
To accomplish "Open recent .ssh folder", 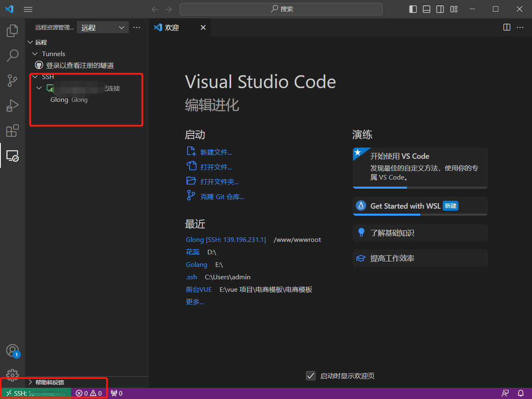I will (191, 277).
